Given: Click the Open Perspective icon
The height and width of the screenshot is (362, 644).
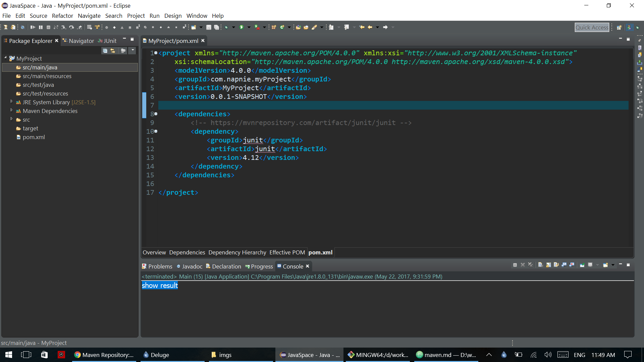Looking at the screenshot, I should point(619,27).
